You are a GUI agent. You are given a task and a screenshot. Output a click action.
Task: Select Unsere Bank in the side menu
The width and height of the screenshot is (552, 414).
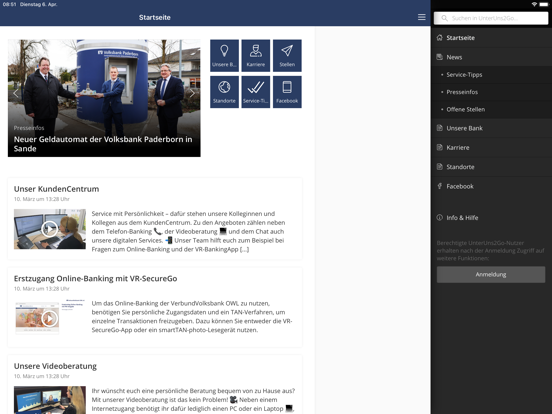[491, 128]
